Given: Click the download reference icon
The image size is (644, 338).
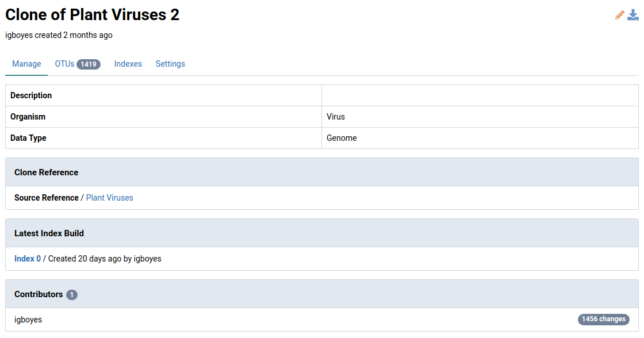Looking at the screenshot, I should point(632,15).
